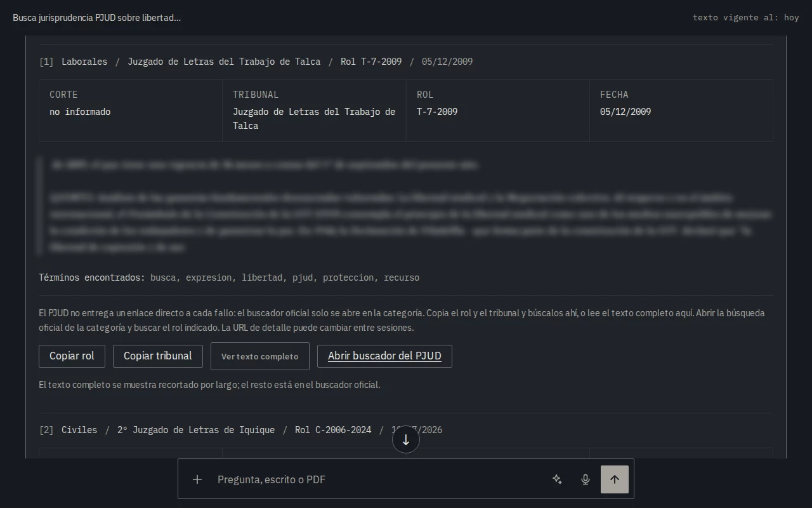
Task: Click the ROL cell value T-7-2009
Action: pos(437,112)
